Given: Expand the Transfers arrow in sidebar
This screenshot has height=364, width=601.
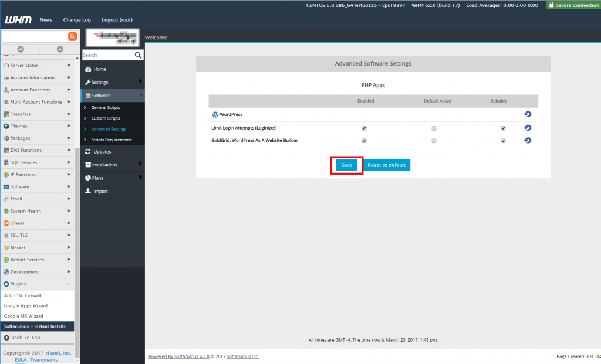Looking at the screenshot, I should point(69,114).
